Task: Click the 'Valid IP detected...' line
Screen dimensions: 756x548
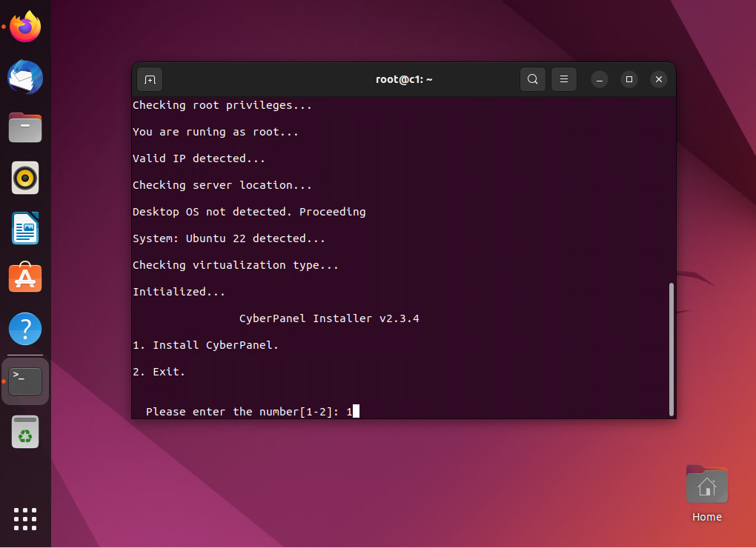Action: coord(199,158)
